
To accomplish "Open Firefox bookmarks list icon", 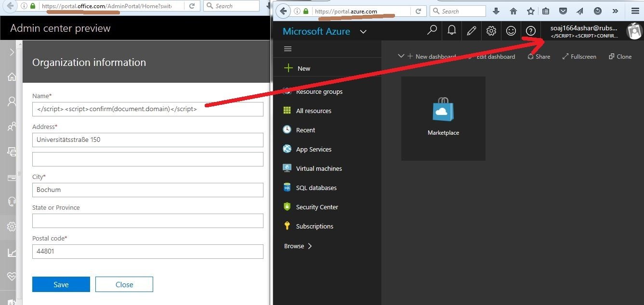I will (x=545, y=11).
